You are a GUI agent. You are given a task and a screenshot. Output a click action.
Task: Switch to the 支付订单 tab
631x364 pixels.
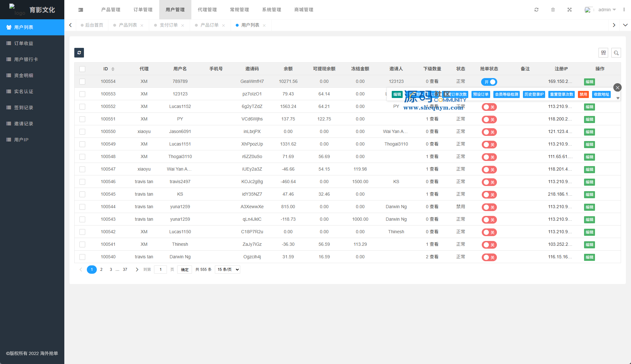pos(169,25)
